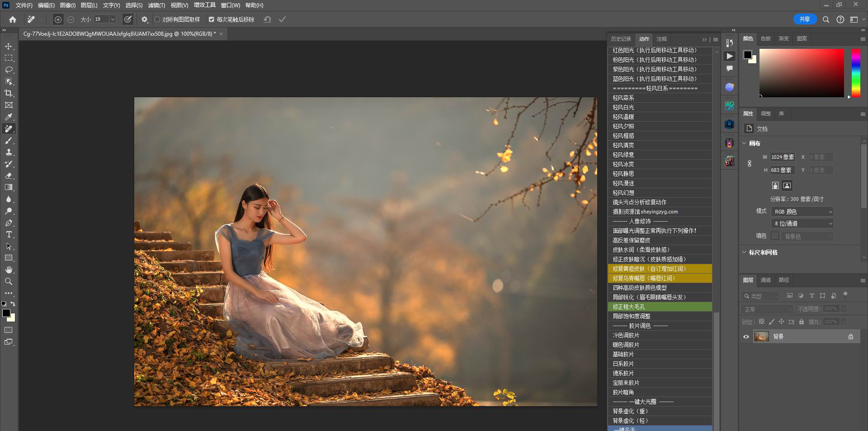The width and height of the screenshot is (868, 431).
Task: Click the 共享 share button
Action: 805,19
